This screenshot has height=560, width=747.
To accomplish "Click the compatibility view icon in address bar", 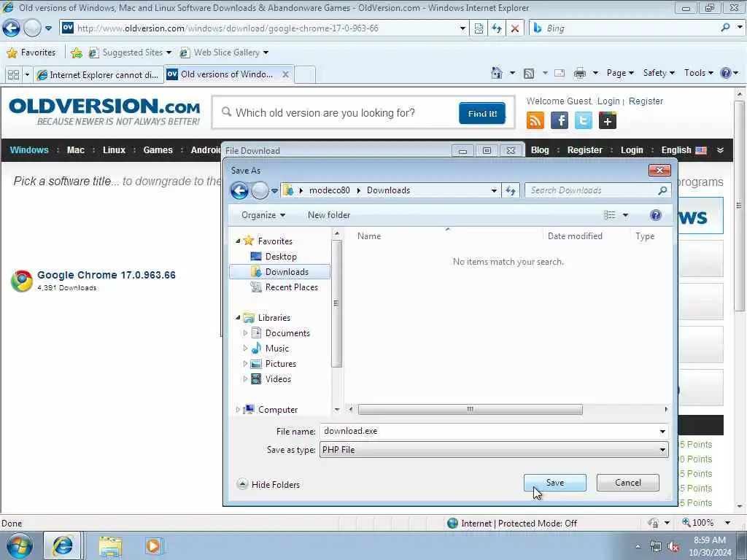I will [479, 28].
